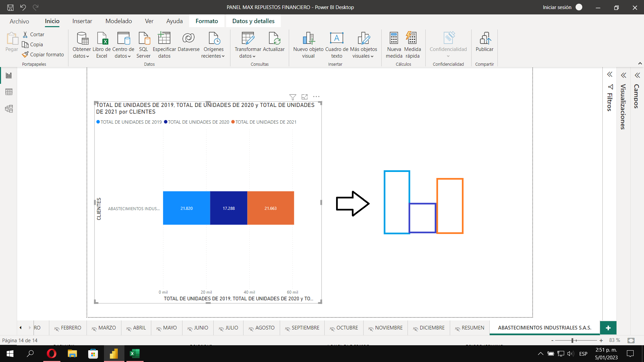Viewport: 644px width, 362px height.
Task: Click the visual filter funnel icon
Action: [292, 97]
